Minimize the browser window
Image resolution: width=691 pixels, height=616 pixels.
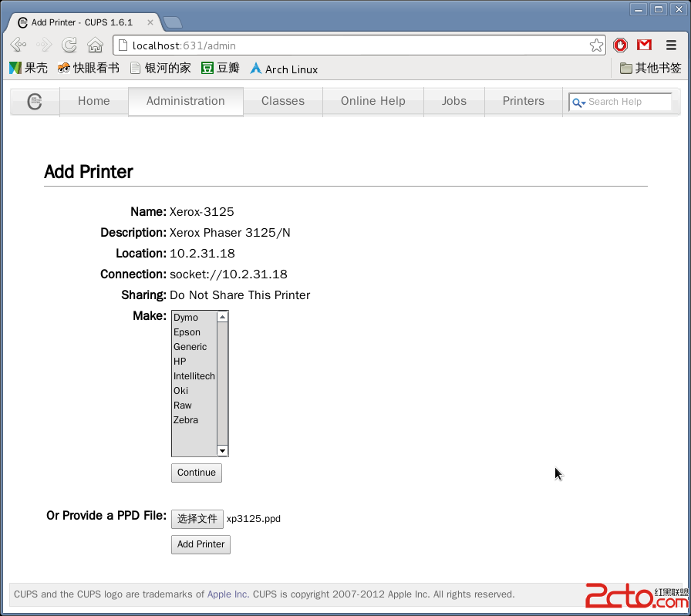click(638, 9)
